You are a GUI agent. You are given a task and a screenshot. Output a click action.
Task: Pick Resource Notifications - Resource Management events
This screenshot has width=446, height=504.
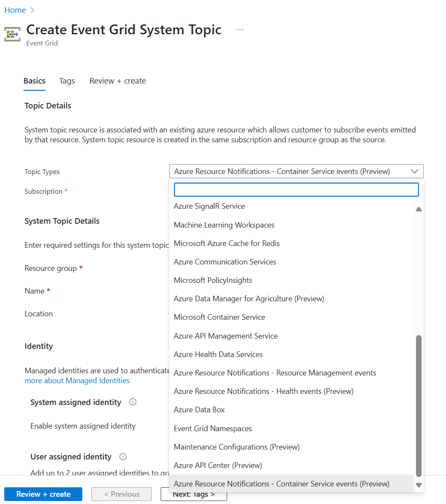pos(292,373)
